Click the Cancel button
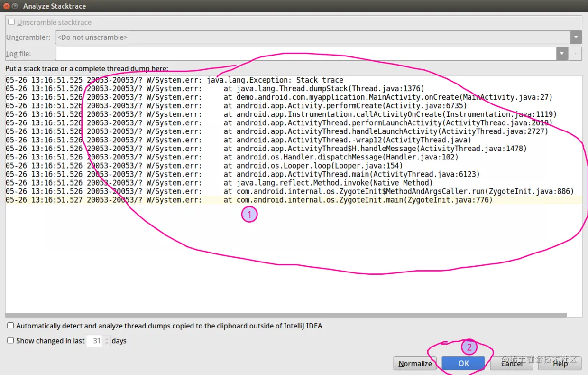Image resolution: width=588 pixels, height=375 pixels. click(x=512, y=363)
